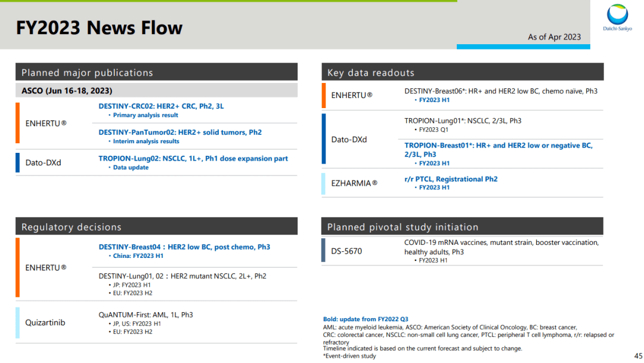Click the Daiichi-Sankyo logo
The height and width of the screenshot is (363, 644).
[617, 18]
